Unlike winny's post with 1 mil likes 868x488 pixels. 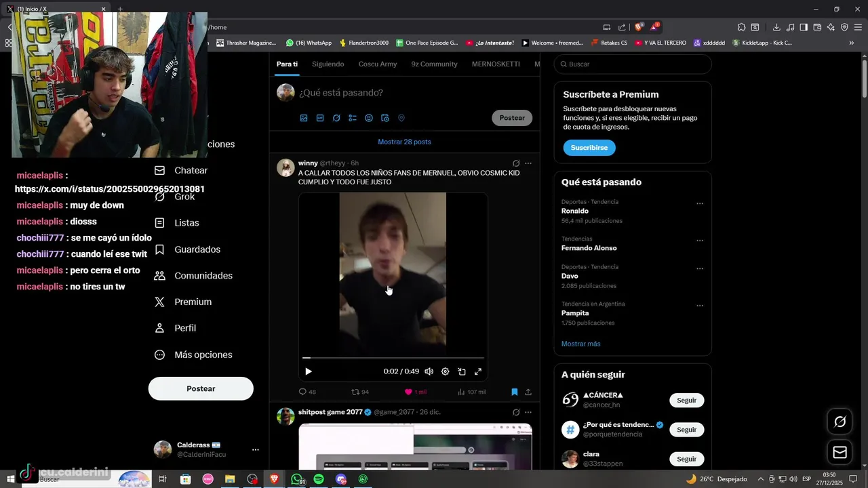[415, 392]
